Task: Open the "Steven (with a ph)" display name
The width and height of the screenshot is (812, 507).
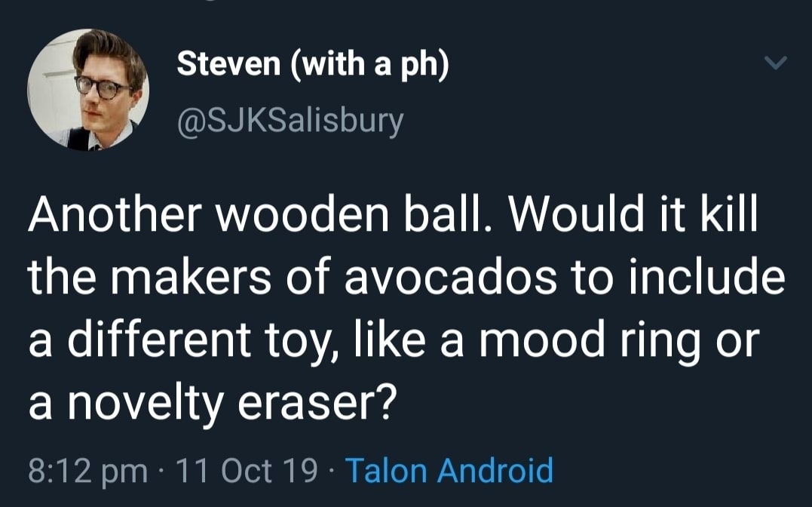Action: tap(313, 64)
